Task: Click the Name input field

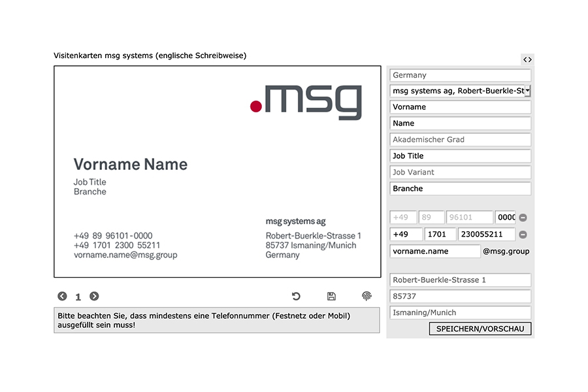Action: (460, 123)
